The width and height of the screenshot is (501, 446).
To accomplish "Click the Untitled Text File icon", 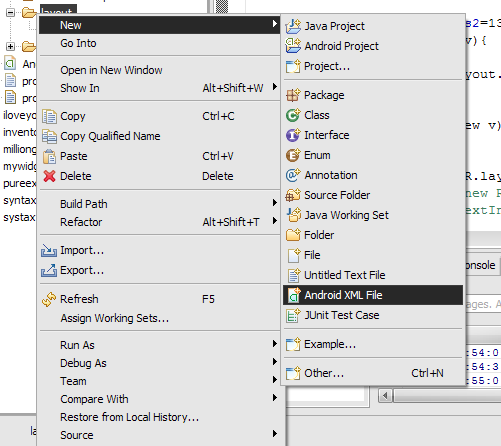I will (294, 275).
